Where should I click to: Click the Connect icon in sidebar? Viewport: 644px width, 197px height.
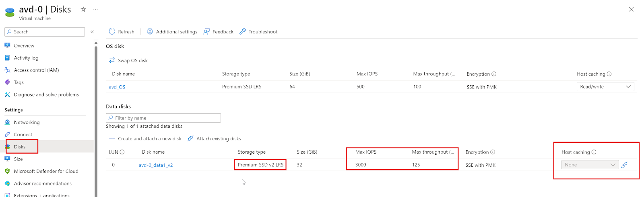7,134
